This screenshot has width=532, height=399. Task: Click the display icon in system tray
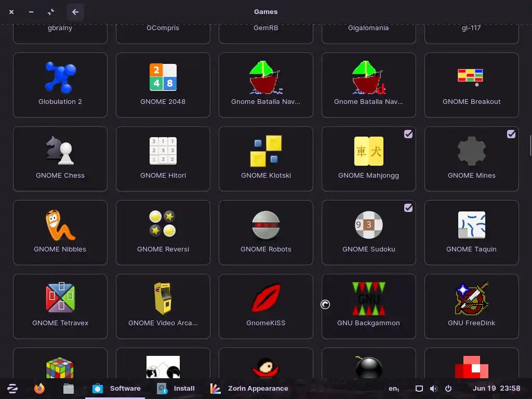coord(419,389)
